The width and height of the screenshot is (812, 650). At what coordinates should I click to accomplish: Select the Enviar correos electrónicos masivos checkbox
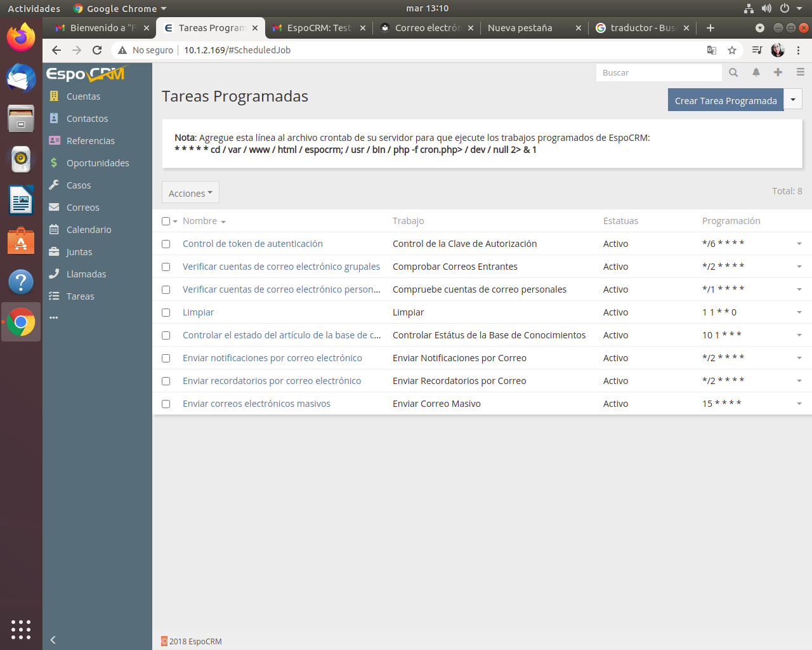point(166,404)
